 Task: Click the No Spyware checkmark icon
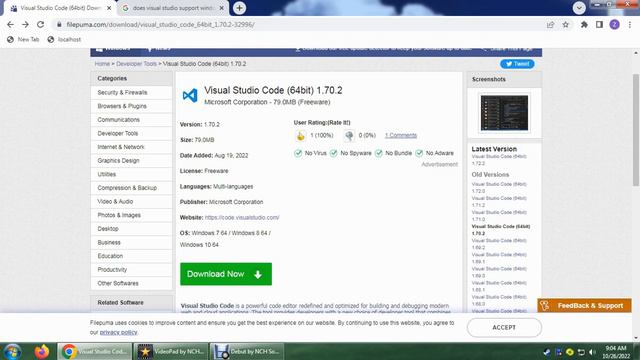click(x=333, y=153)
